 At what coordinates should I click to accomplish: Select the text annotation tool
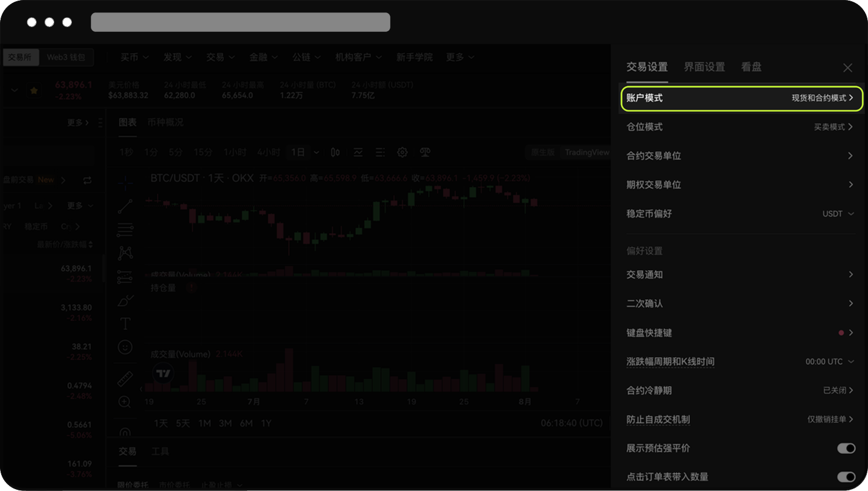[125, 323]
